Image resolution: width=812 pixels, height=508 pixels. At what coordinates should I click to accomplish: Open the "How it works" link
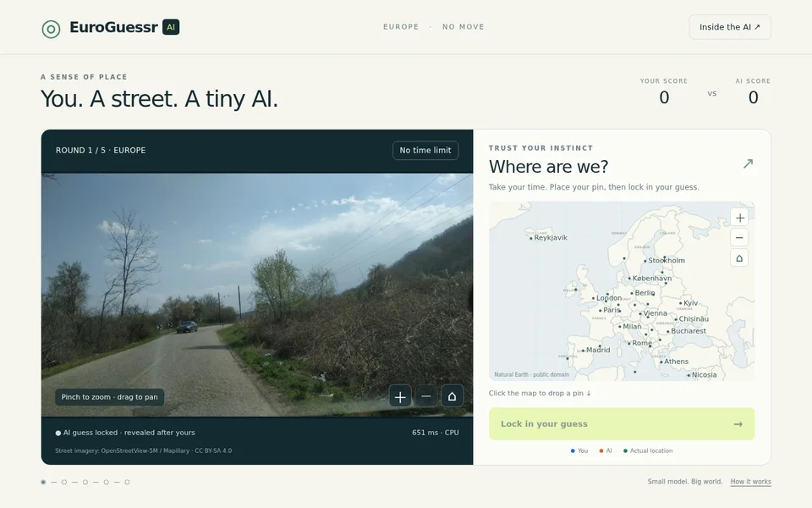pyautogui.click(x=750, y=482)
